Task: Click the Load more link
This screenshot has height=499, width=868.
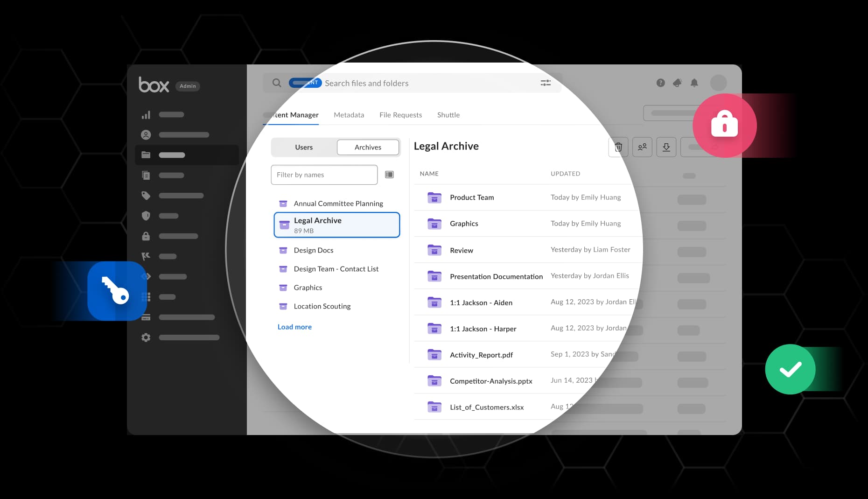Action: pos(294,327)
